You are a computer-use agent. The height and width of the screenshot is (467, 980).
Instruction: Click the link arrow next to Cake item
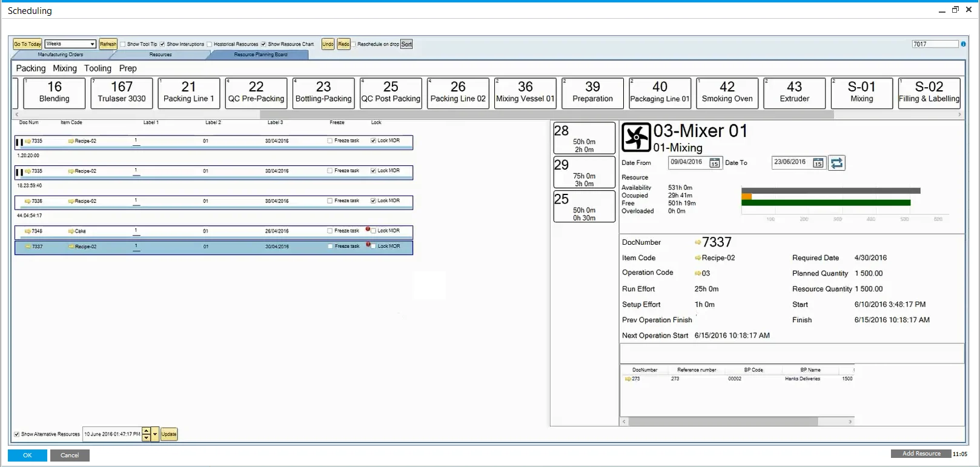point(71,231)
